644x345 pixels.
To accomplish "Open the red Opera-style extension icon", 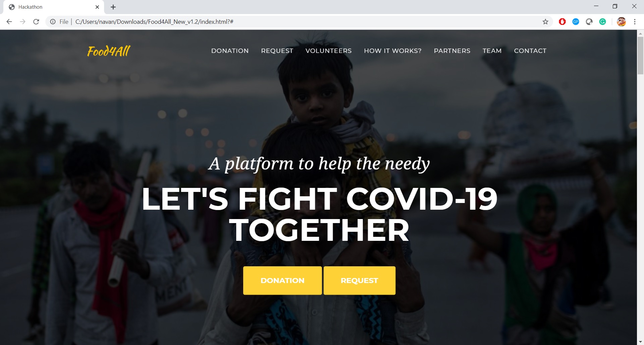I will coord(562,22).
